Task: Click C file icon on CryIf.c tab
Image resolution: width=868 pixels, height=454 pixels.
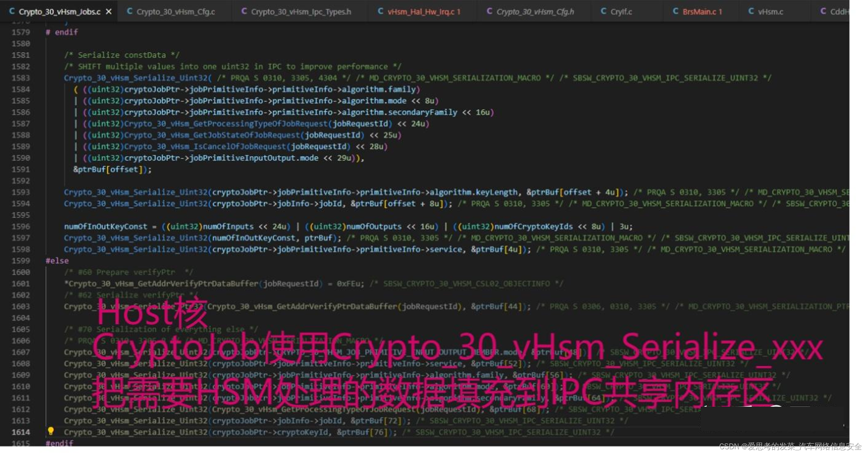Action: point(603,11)
